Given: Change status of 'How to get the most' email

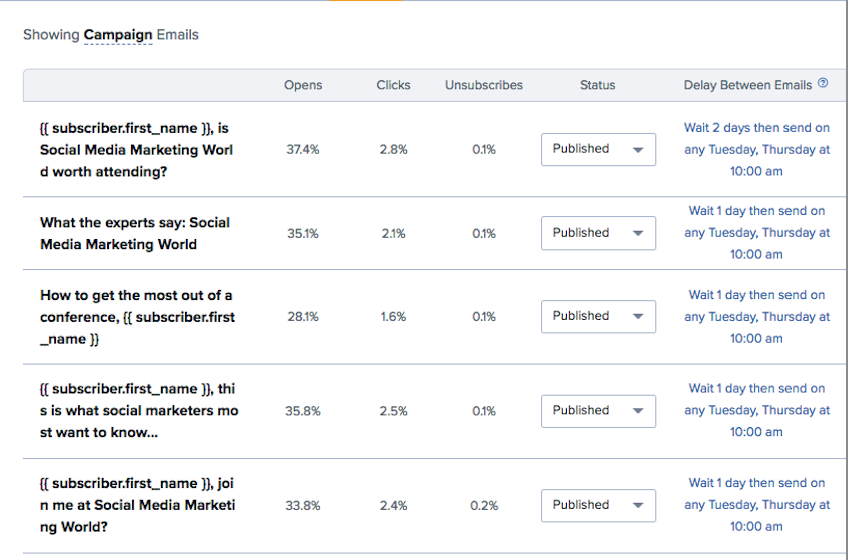Looking at the screenshot, I should [x=598, y=316].
